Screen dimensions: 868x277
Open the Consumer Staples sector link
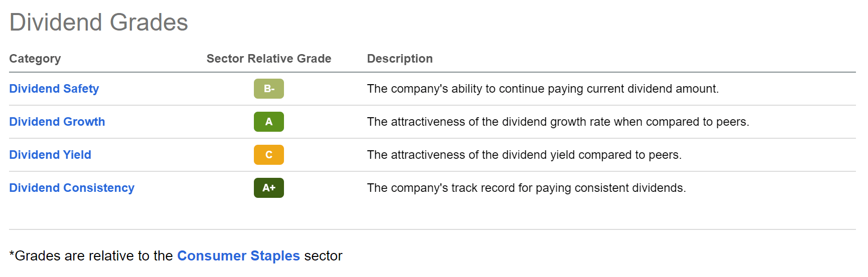(238, 256)
